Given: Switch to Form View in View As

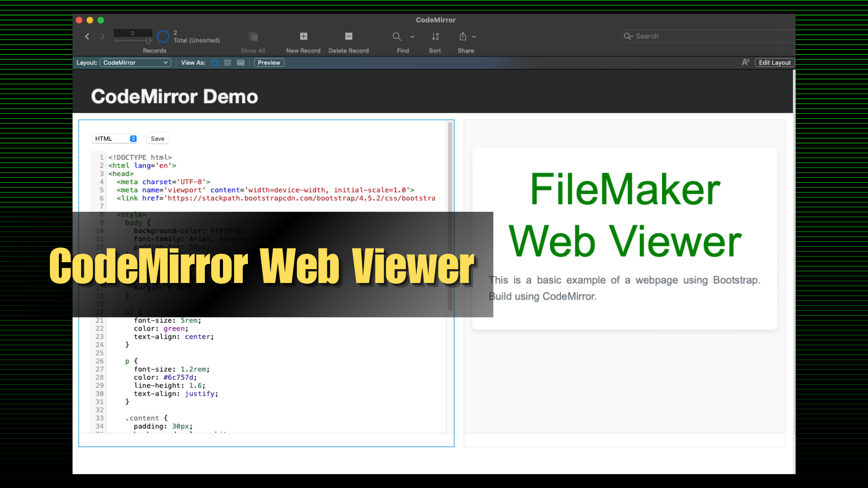Looking at the screenshot, I should coord(214,63).
